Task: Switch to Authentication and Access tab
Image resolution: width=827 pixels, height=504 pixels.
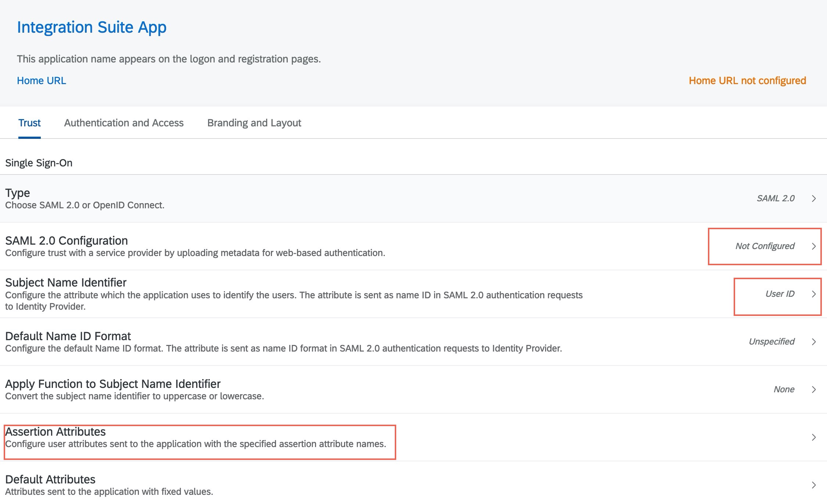Action: [123, 123]
